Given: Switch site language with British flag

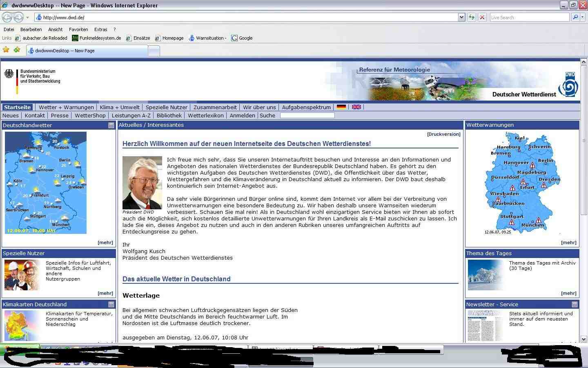Looking at the screenshot, I should point(356,107).
